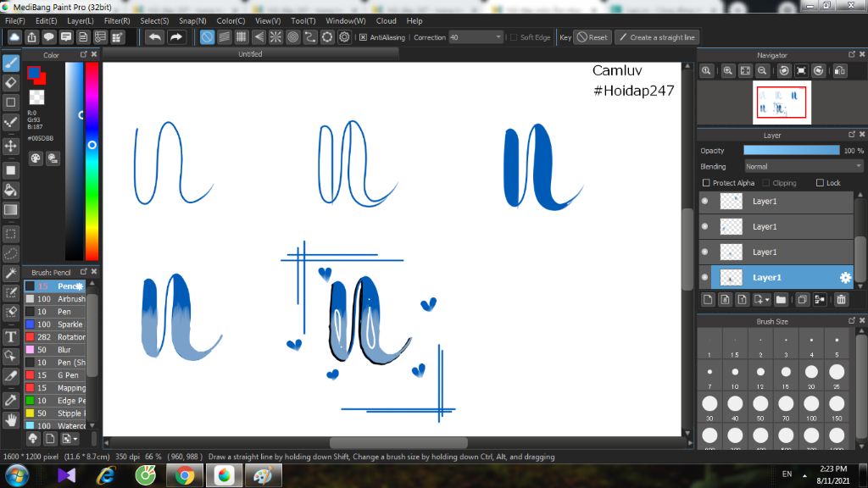868x488 pixels.
Task: Click the canvas horizontal scrollbar
Action: (398, 442)
